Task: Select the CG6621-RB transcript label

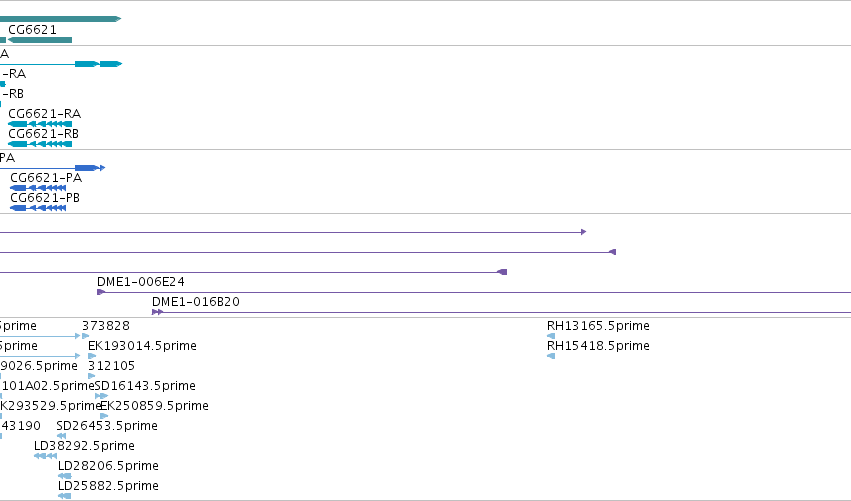Action: pyautogui.click(x=43, y=134)
